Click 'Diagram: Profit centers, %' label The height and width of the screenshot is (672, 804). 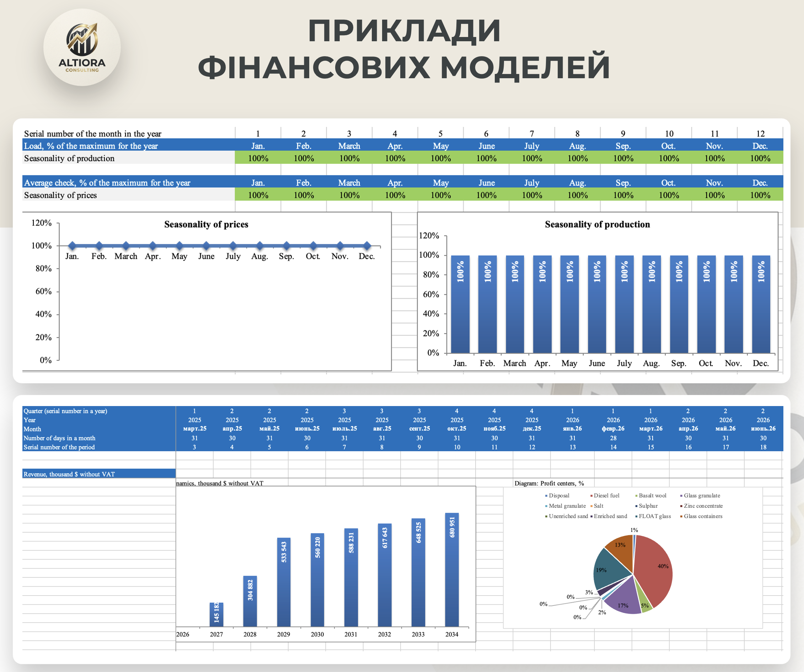549,483
